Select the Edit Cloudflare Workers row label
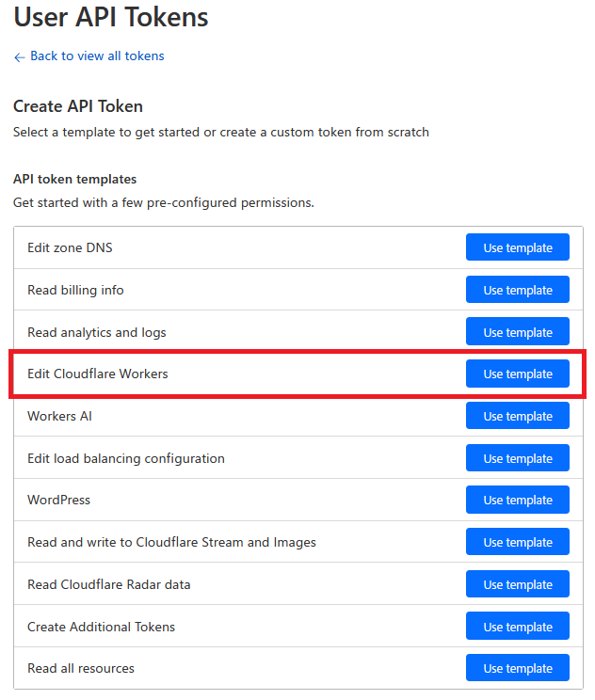Image resolution: width=595 pixels, height=700 pixels. tap(98, 374)
